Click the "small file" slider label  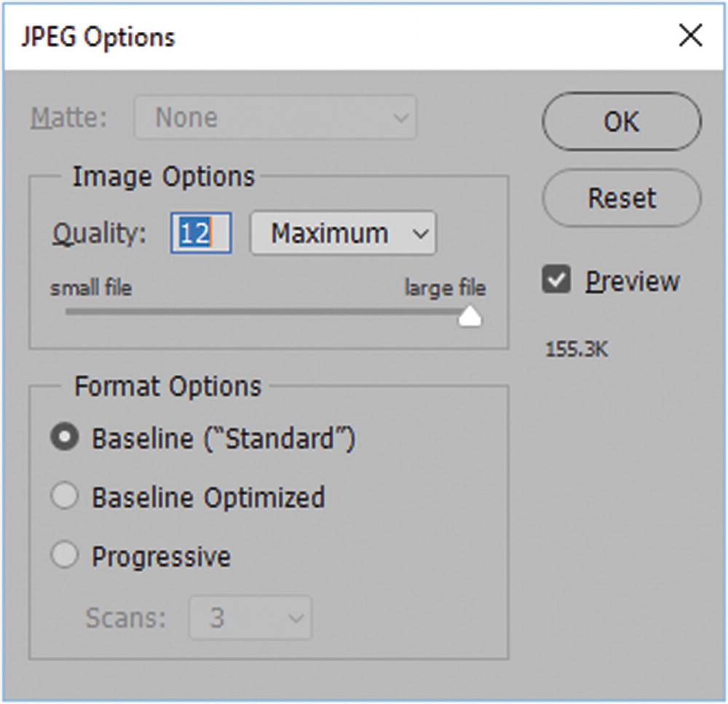point(91,288)
